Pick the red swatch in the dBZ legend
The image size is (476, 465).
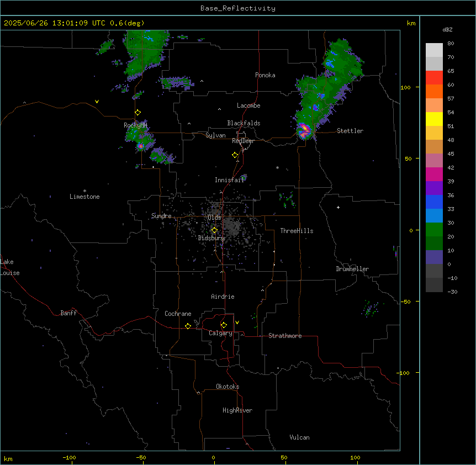pyautogui.click(x=434, y=78)
